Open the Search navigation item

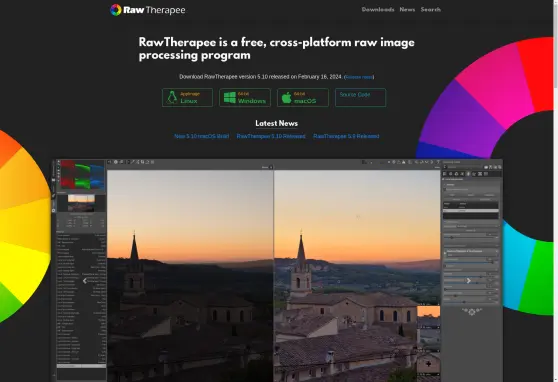[x=431, y=10]
